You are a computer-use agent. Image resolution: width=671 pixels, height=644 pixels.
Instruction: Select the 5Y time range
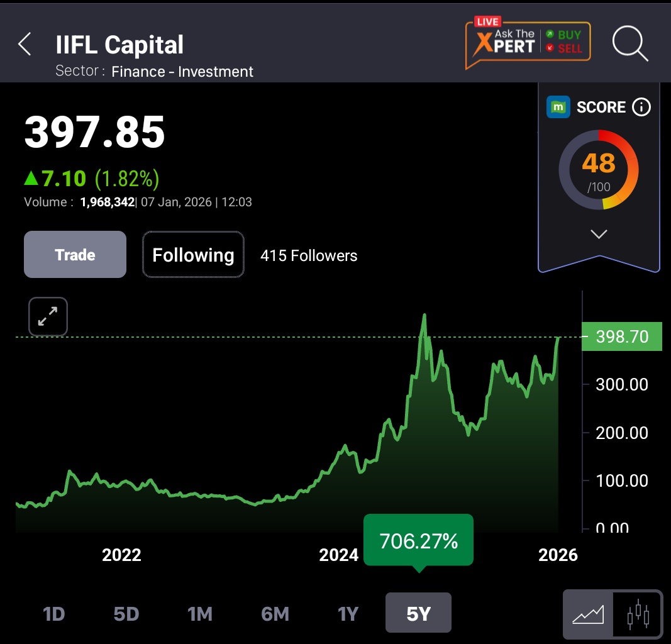tap(419, 613)
